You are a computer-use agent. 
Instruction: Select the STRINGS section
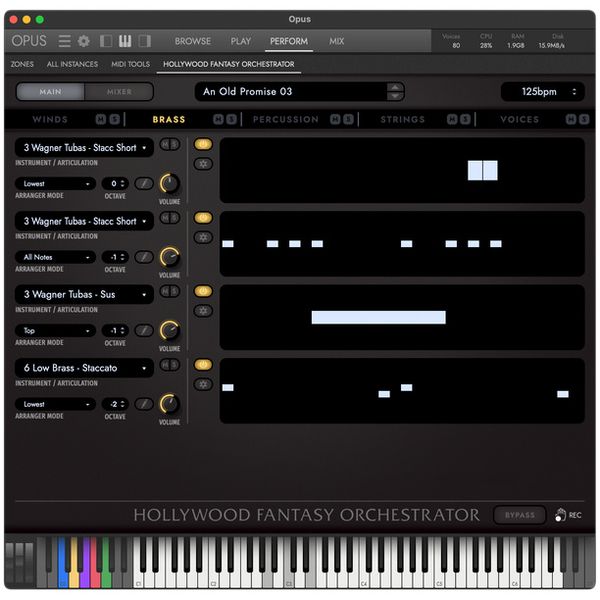(403, 119)
